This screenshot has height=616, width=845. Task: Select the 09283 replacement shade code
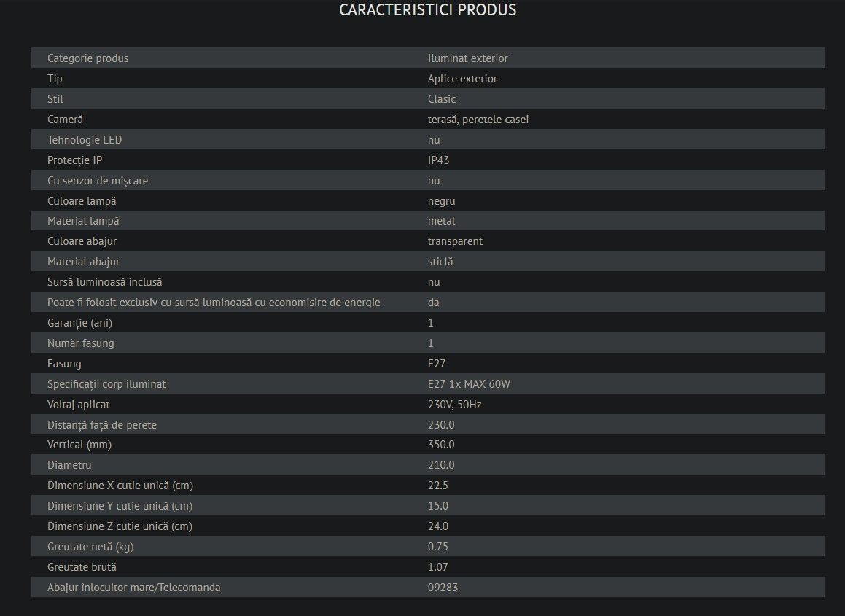click(443, 588)
